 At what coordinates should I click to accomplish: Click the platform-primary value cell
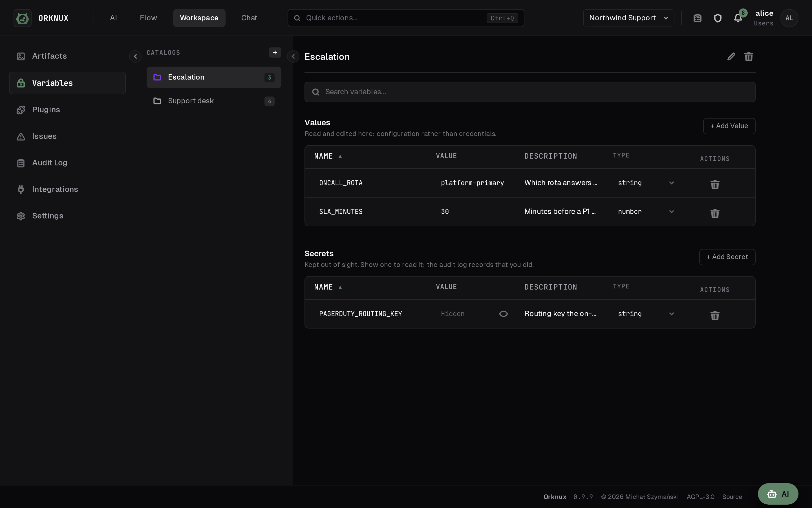click(472, 183)
